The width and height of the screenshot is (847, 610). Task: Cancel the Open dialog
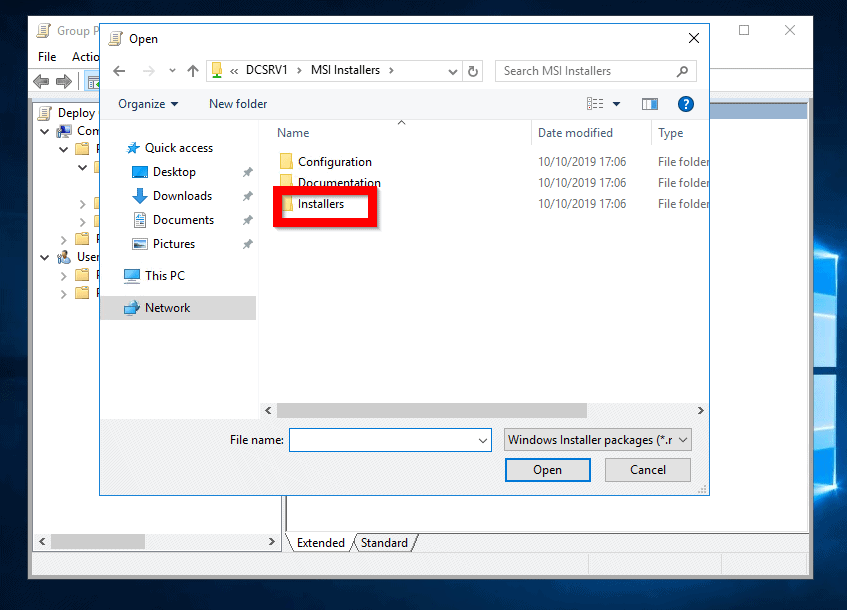pos(647,469)
